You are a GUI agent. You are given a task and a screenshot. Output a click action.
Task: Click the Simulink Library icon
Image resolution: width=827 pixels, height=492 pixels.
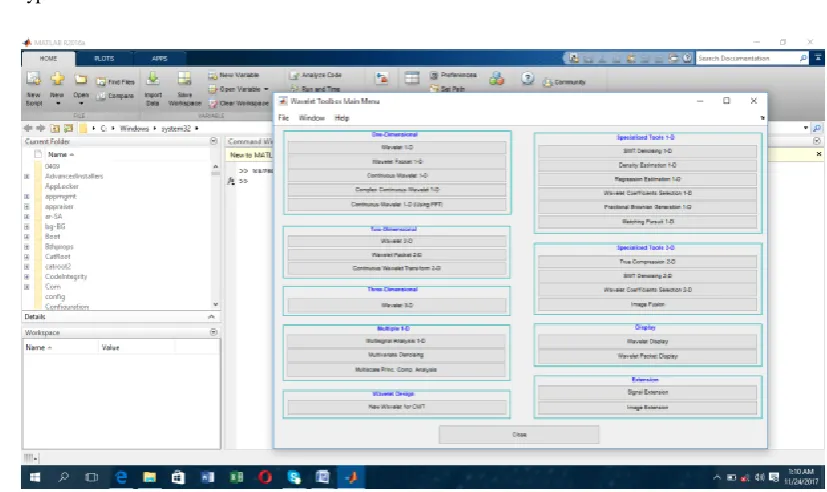point(381,79)
